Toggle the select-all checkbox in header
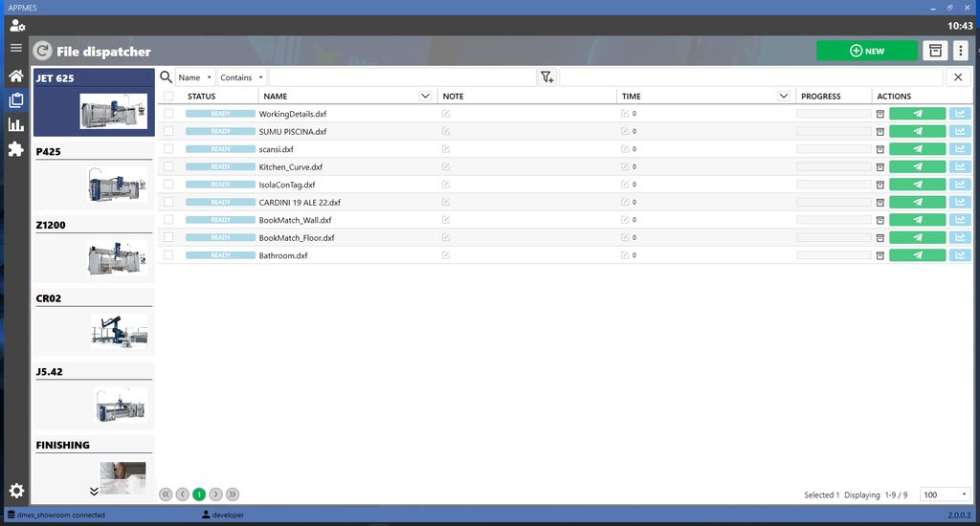The image size is (980, 526). coord(168,97)
